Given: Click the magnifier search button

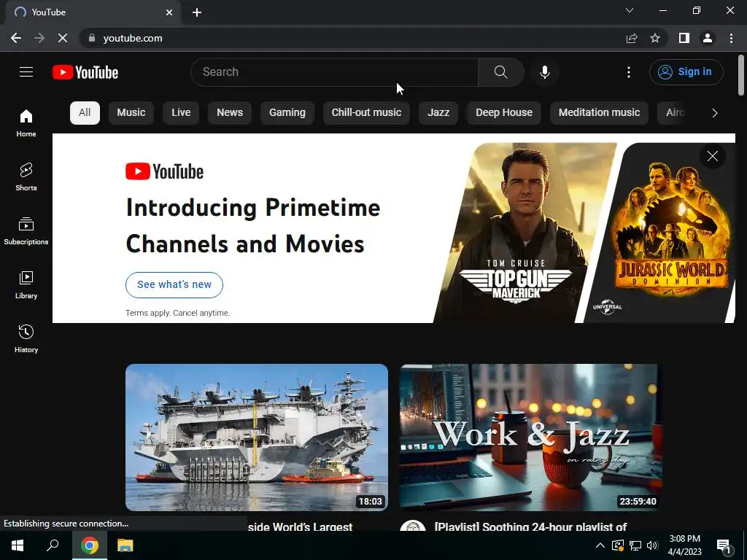Looking at the screenshot, I should click(500, 72).
